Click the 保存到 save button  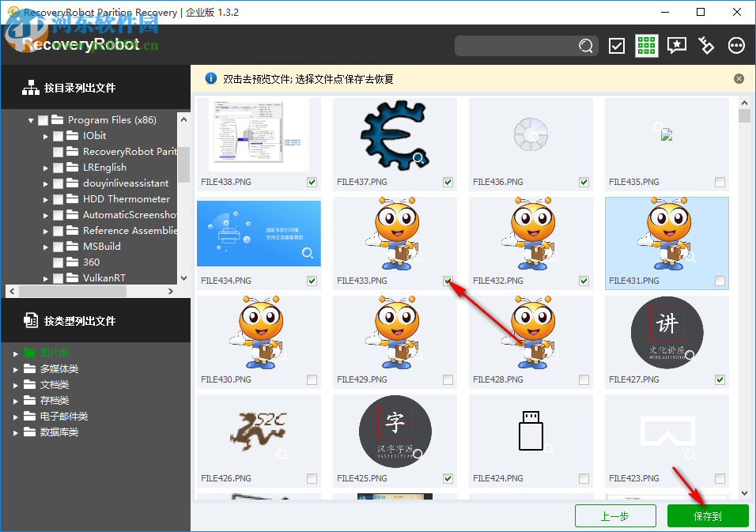coord(708,515)
